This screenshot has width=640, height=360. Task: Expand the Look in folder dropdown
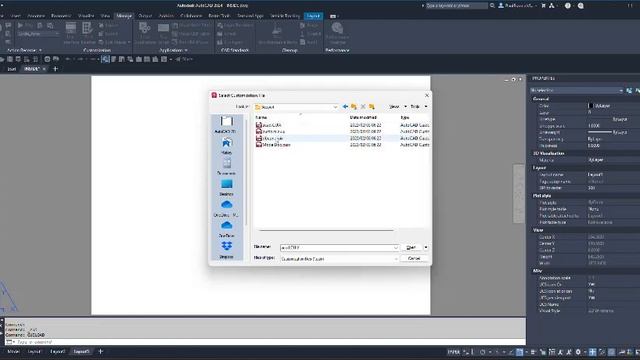point(335,107)
